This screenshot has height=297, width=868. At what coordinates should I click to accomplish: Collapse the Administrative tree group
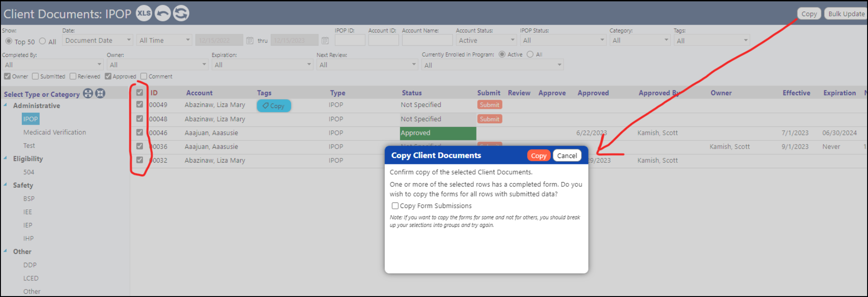coord(6,105)
